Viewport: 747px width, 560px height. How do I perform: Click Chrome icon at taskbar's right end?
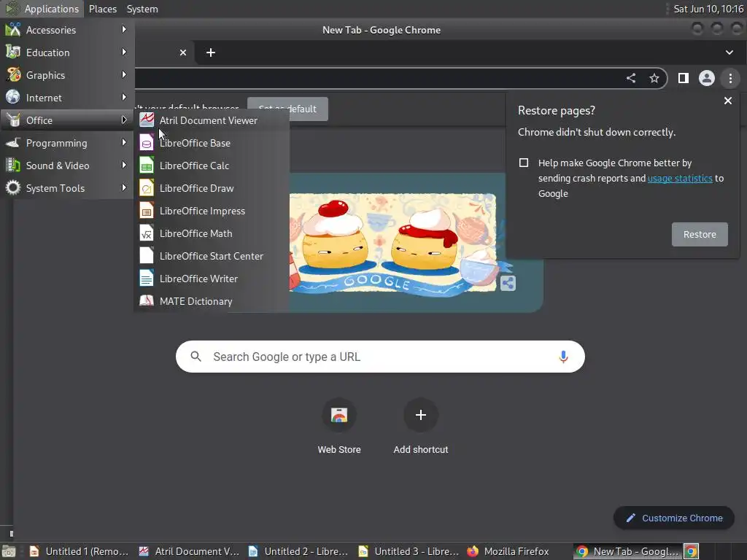[x=692, y=551]
